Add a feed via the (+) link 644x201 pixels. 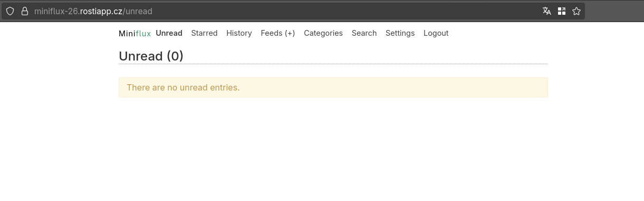click(x=290, y=33)
